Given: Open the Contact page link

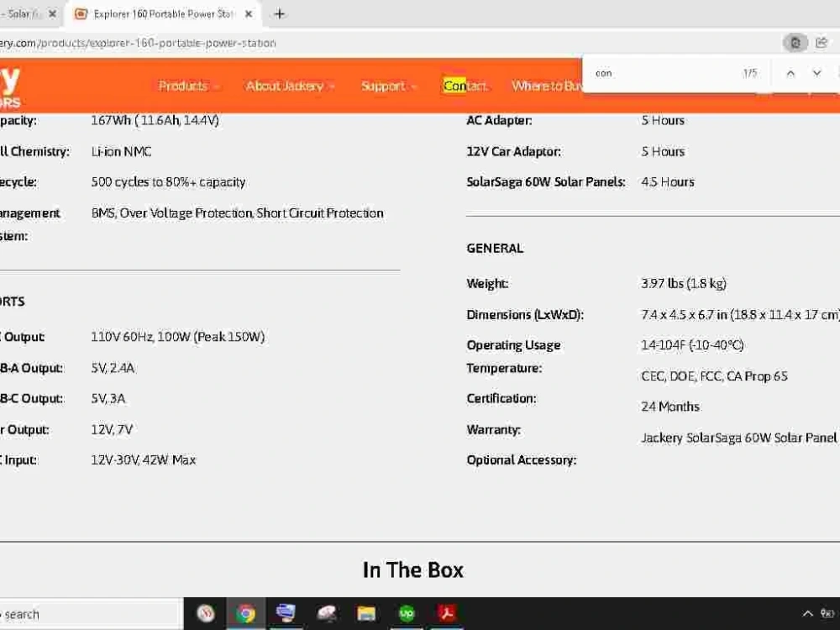Looking at the screenshot, I should pyautogui.click(x=465, y=86).
